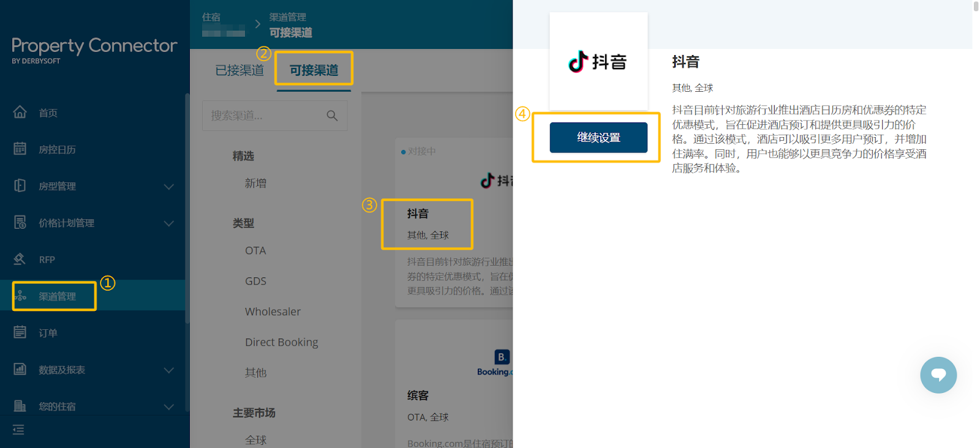Viewport: 980px width, 448px height.
Task: Open the 首页 home icon
Action: (x=20, y=112)
